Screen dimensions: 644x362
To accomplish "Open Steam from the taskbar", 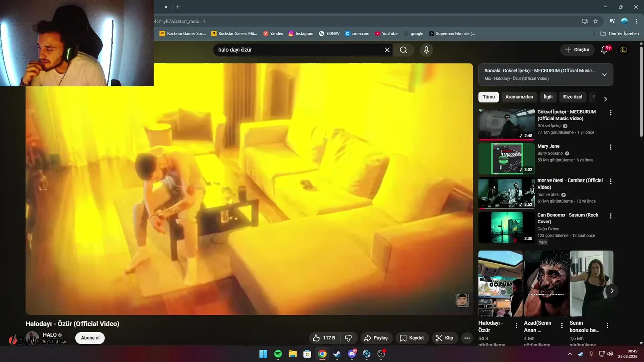I will click(x=337, y=354).
